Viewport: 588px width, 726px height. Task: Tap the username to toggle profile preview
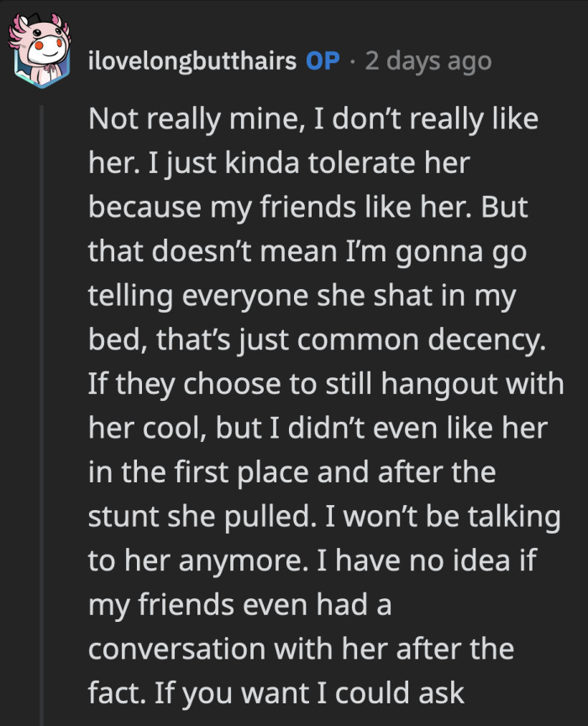[x=193, y=60]
